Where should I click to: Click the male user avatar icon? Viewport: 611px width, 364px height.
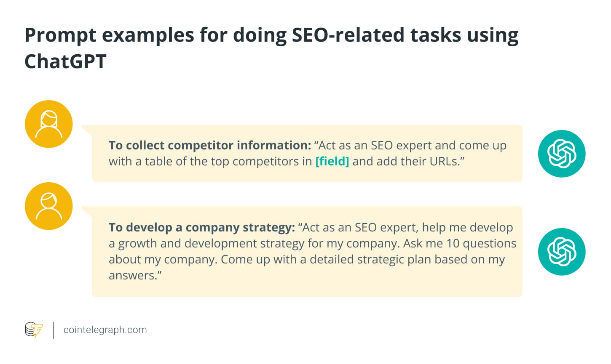point(49,206)
